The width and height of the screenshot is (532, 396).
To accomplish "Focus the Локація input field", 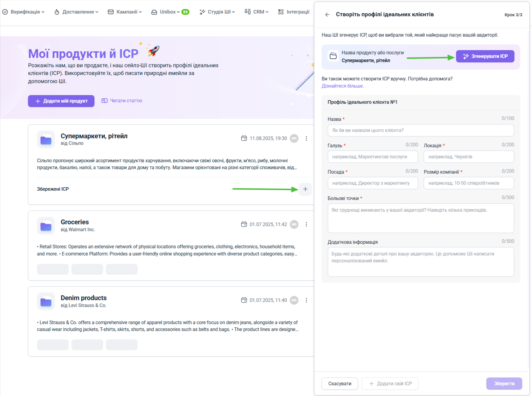I will click(469, 157).
